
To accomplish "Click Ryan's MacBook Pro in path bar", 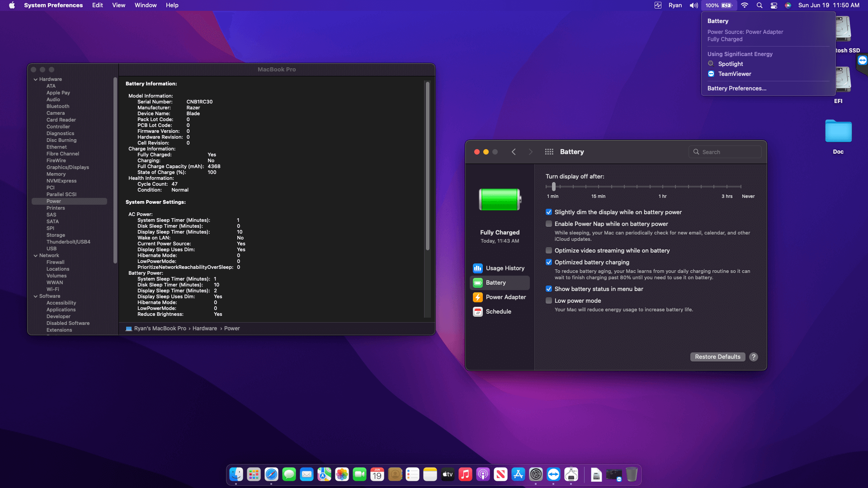I will pos(160,328).
